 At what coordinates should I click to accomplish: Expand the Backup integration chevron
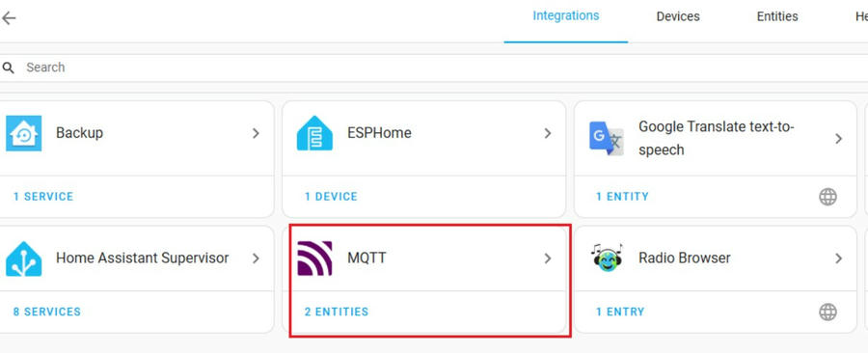click(256, 133)
